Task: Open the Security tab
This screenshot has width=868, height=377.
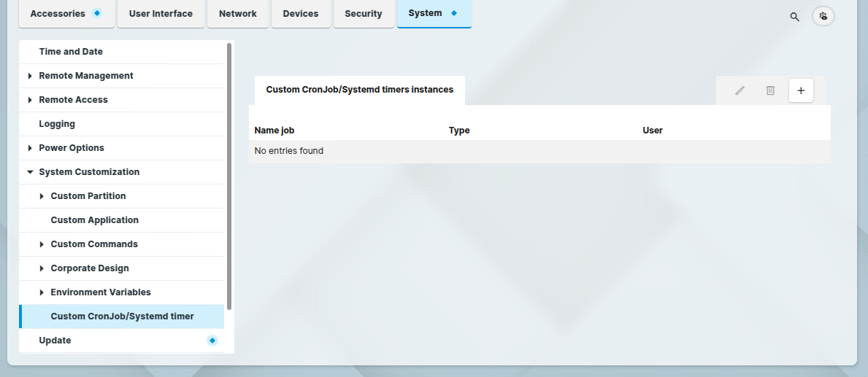Action: point(364,14)
